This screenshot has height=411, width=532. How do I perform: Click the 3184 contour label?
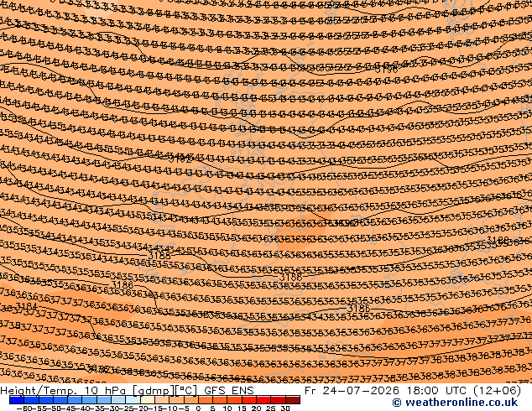(x=26, y=306)
